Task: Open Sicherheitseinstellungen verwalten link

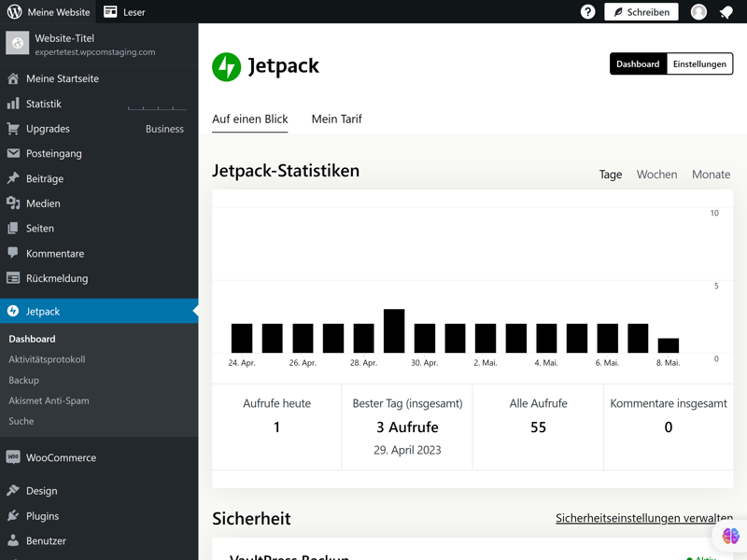Action: [x=643, y=518]
